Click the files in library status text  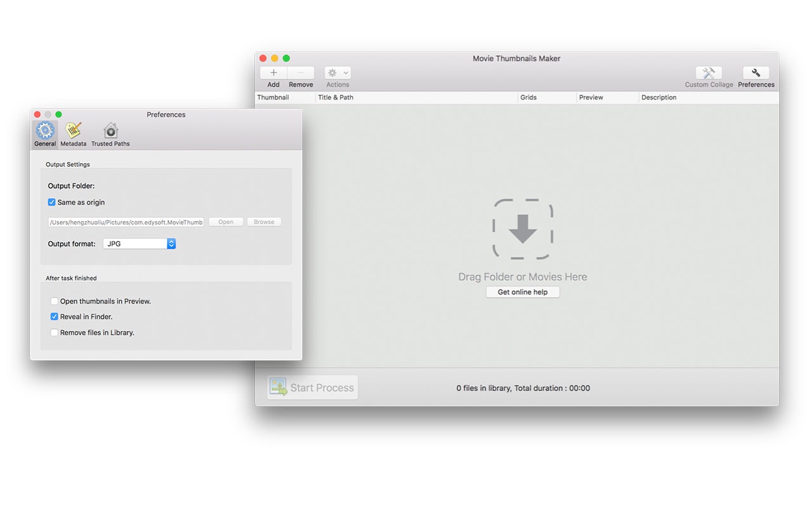pos(523,388)
